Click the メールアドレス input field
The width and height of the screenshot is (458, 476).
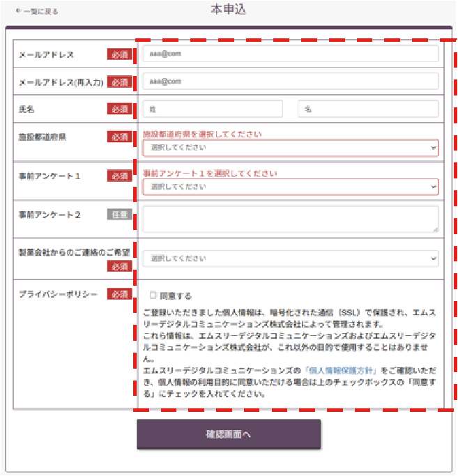(291, 54)
